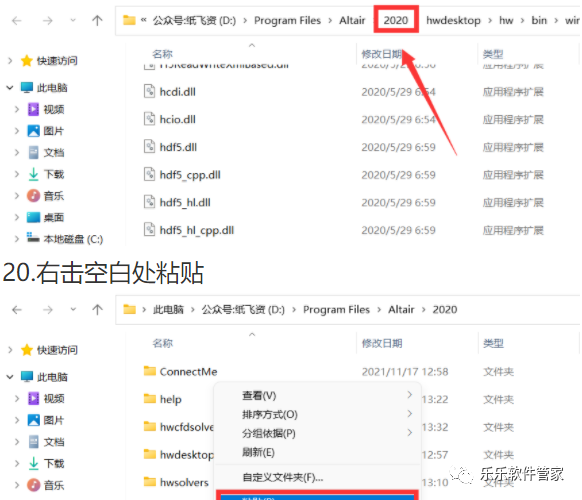
Task: Sort by 类型 column in DLL files window
Action: pyautogui.click(x=493, y=54)
